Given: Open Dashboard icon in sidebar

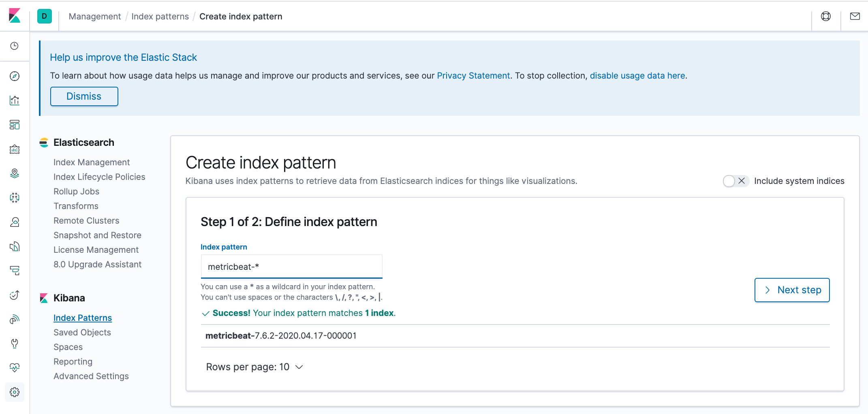Looking at the screenshot, I should coord(15,125).
